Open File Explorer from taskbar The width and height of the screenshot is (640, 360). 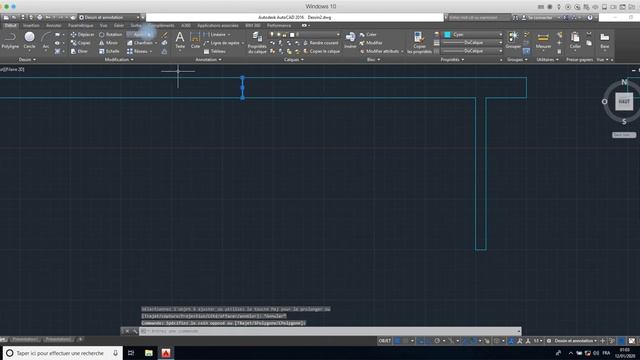149,353
